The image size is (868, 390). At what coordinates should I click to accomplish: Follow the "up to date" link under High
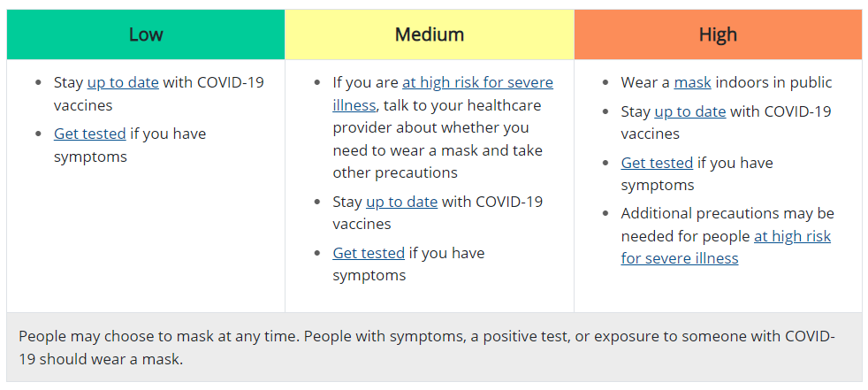point(690,111)
